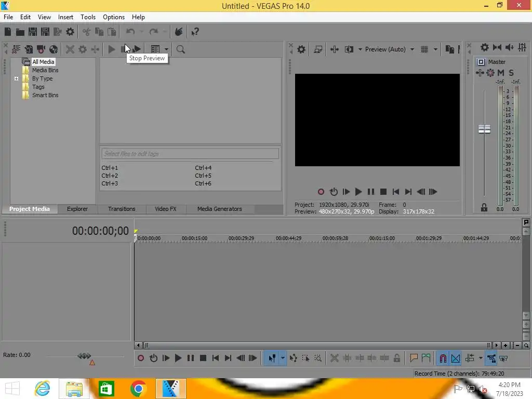Switch to the Media Generators tab

click(x=220, y=209)
